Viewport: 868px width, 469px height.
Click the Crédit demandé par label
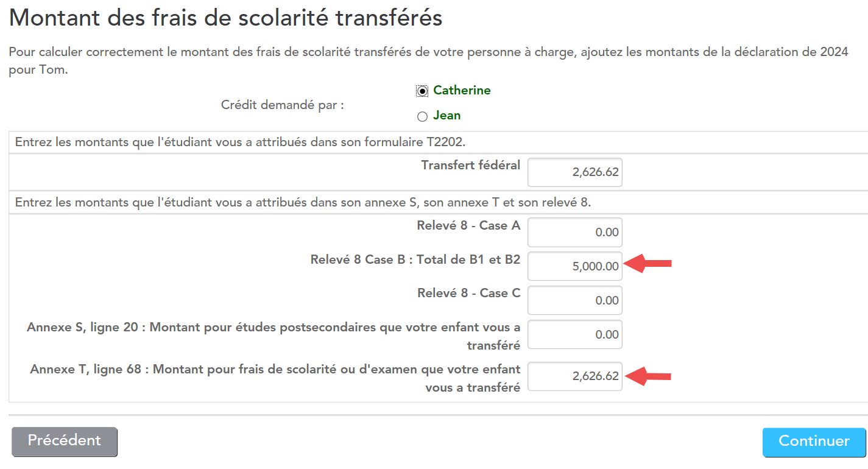coord(283,105)
